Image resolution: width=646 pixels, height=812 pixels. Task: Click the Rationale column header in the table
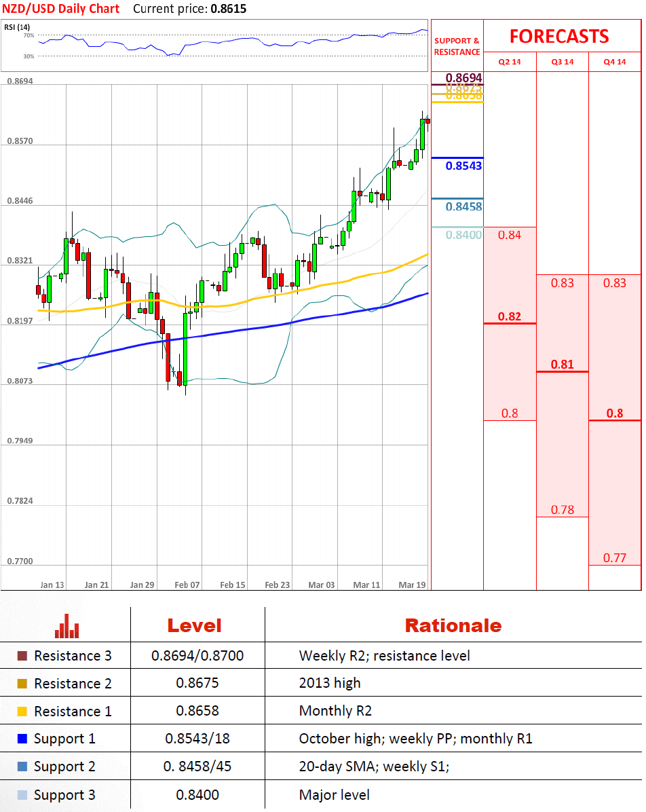point(453,625)
